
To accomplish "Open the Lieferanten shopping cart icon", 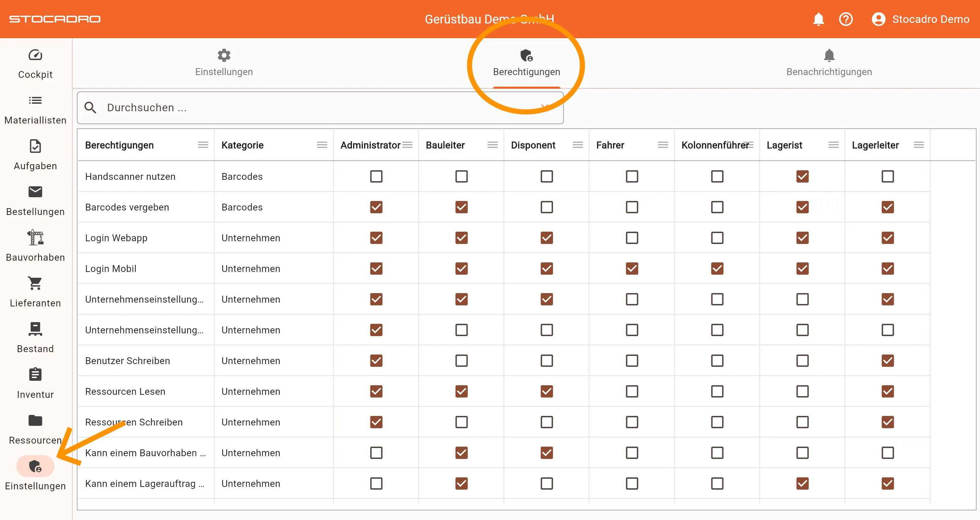I will pyautogui.click(x=35, y=284).
